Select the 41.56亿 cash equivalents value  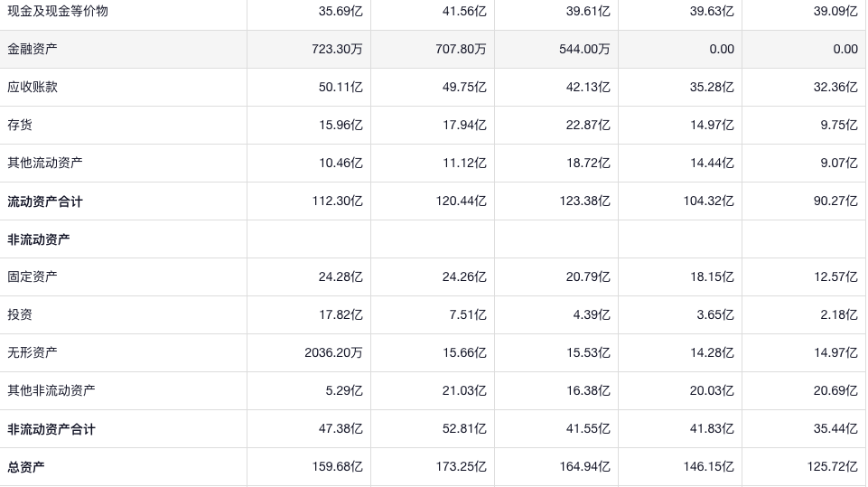[464, 12]
